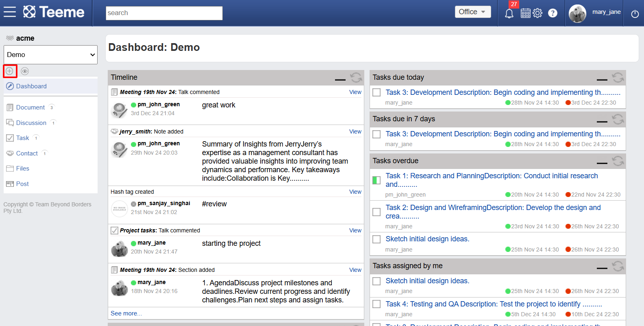The height and width of the screenshot is (326, 644).
Task: Open notifications bell with 27 alerts
Action: click(x=509, y=13)
